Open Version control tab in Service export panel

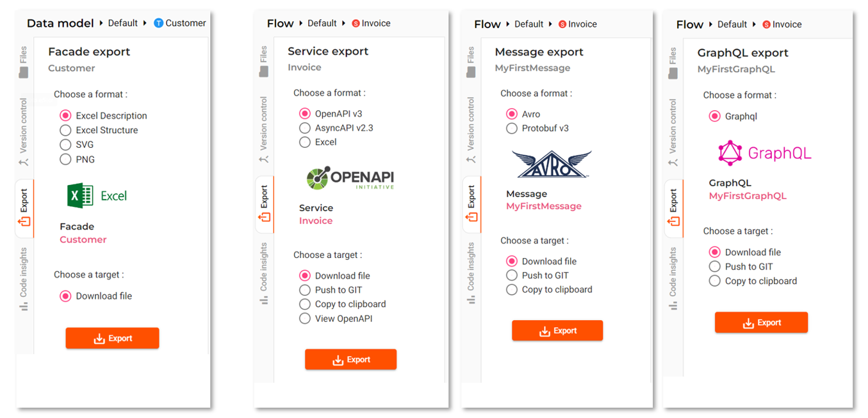tap(263, 130)
